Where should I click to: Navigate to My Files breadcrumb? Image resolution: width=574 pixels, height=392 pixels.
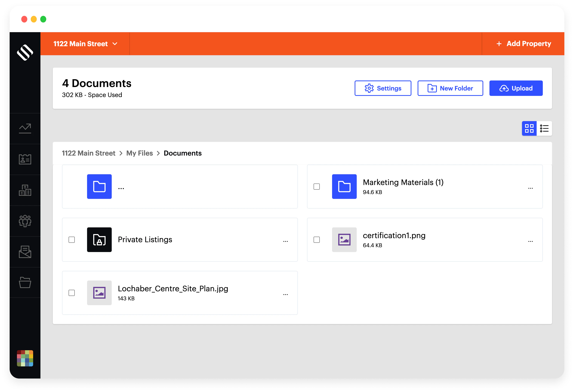click(x=139, y=153)
